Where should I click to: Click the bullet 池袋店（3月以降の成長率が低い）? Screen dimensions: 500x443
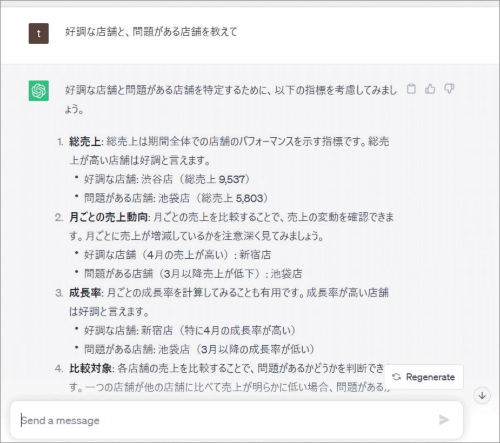[x=199, y=349]
